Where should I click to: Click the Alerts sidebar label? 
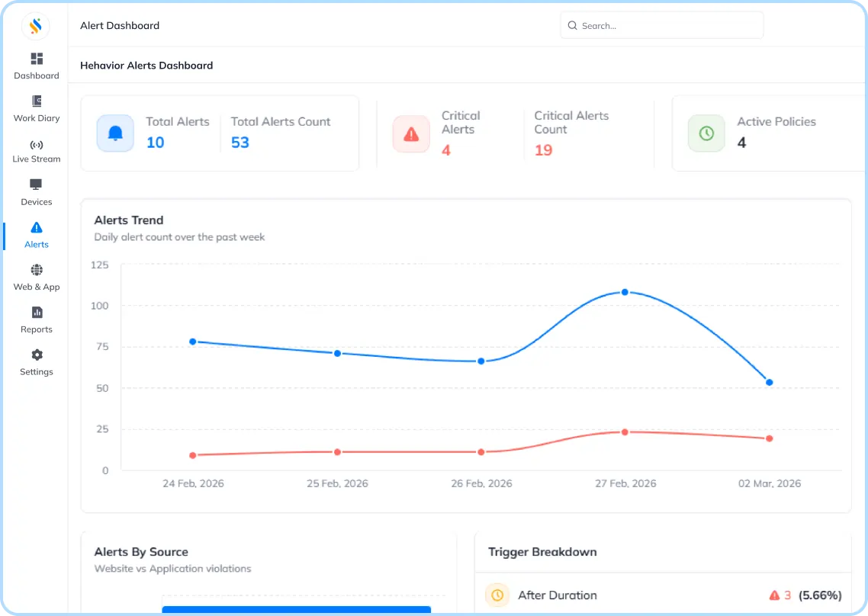(37, 245)
